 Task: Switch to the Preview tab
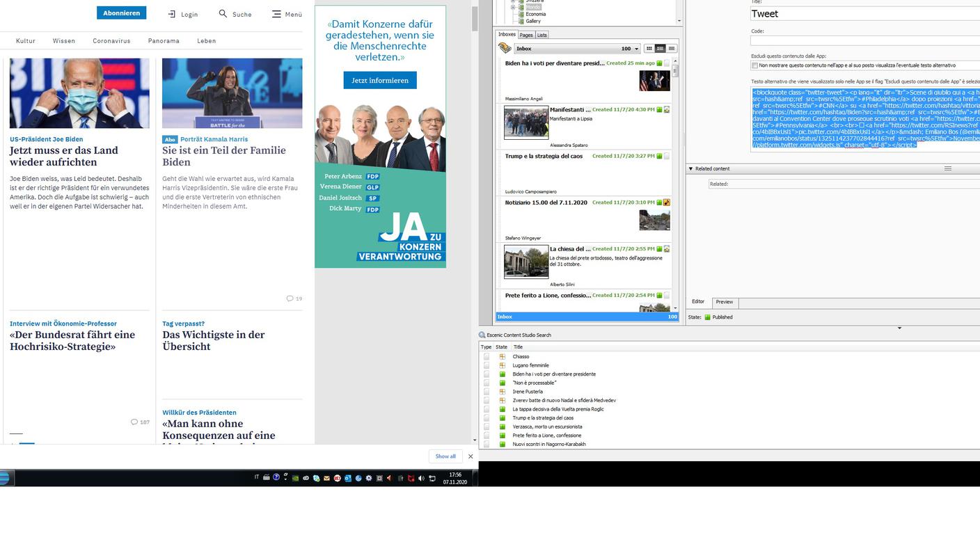(725, 302)
